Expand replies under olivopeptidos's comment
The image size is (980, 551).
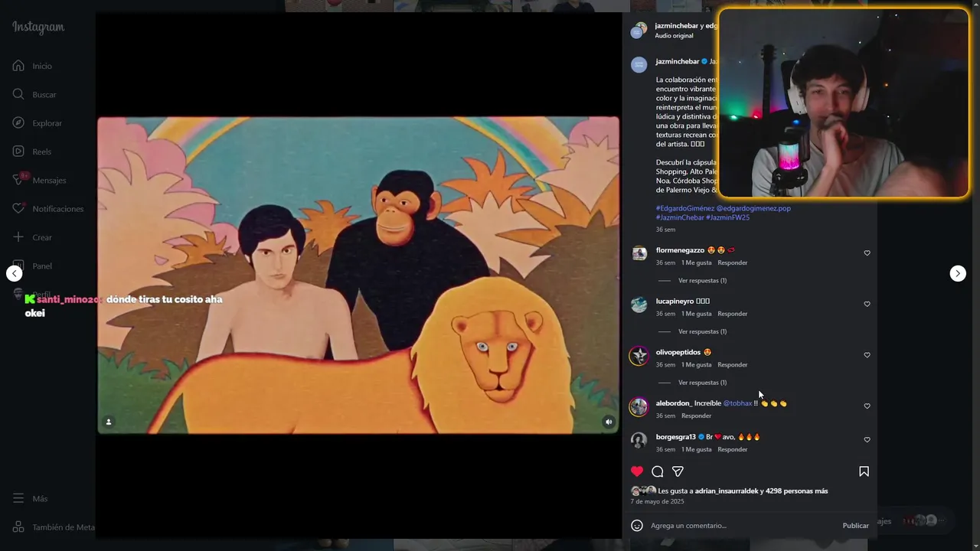pos(702,383)
